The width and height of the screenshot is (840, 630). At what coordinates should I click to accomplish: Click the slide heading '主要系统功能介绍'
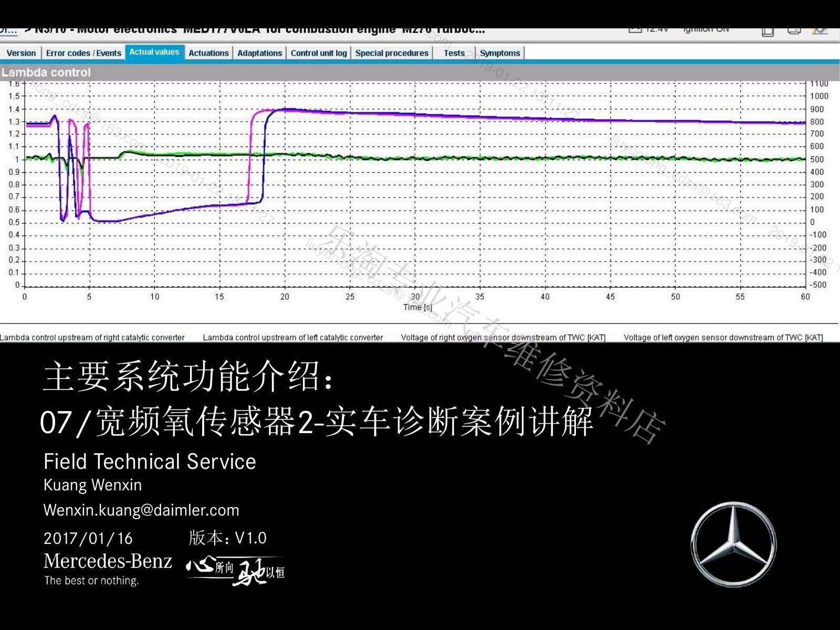(x=188, y=376)
